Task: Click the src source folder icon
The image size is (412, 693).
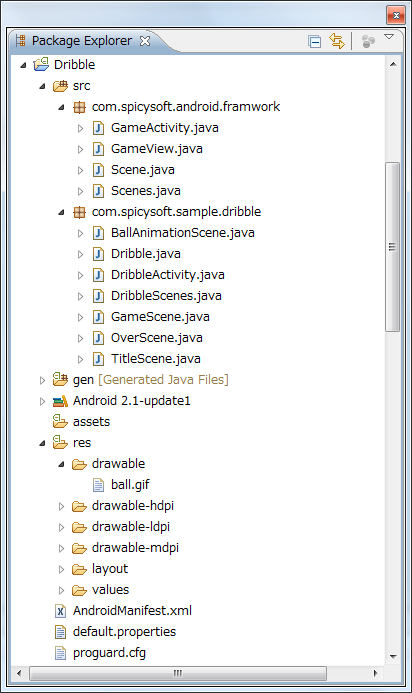Action: pyautogui.click(x=60, y=85)
